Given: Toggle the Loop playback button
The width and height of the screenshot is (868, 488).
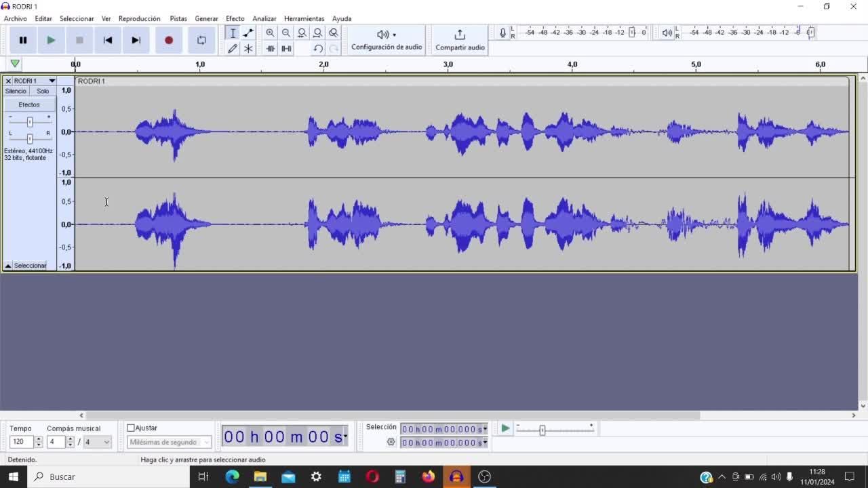Looking at the screenshot, I should [201, 40].
